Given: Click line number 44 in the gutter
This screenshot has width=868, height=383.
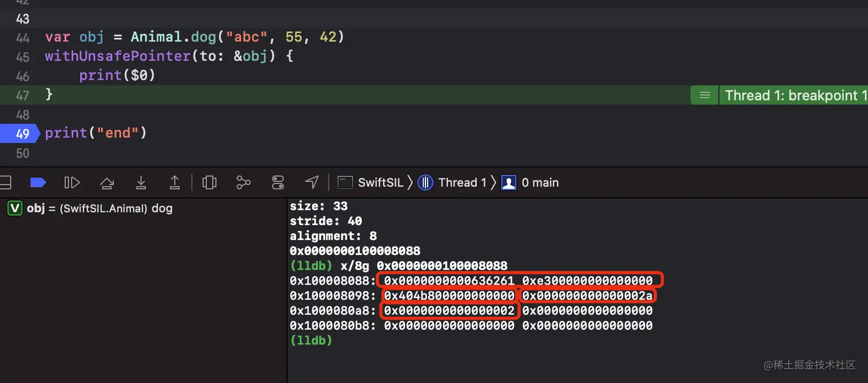Looking at the screenshot, I should [x=22, y=37].
